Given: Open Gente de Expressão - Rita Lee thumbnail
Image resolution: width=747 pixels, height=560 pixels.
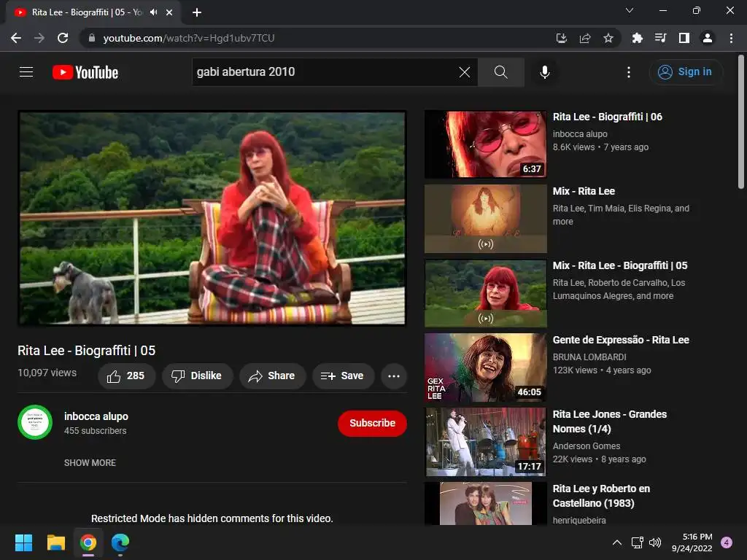Looking at the screenshot, I should [485, 367].
